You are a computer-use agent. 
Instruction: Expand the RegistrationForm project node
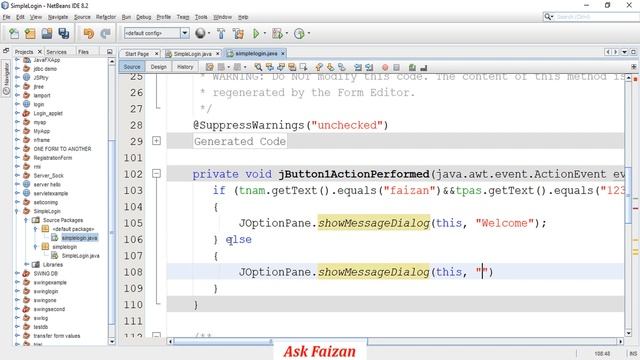(x=17, y=158)
